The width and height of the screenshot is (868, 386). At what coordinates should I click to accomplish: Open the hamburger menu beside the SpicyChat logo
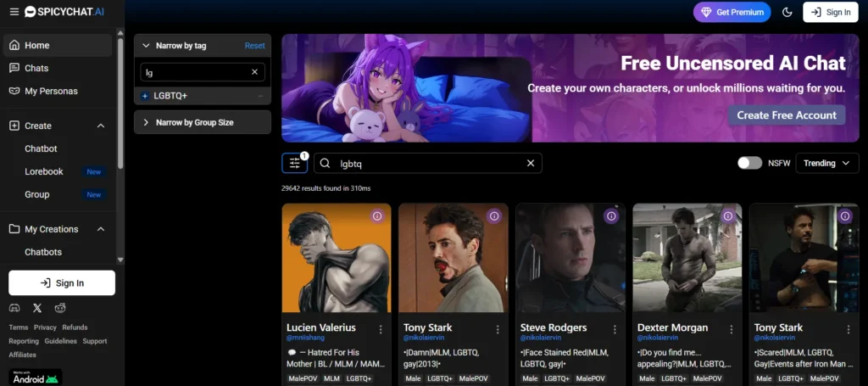coord(14,12)
